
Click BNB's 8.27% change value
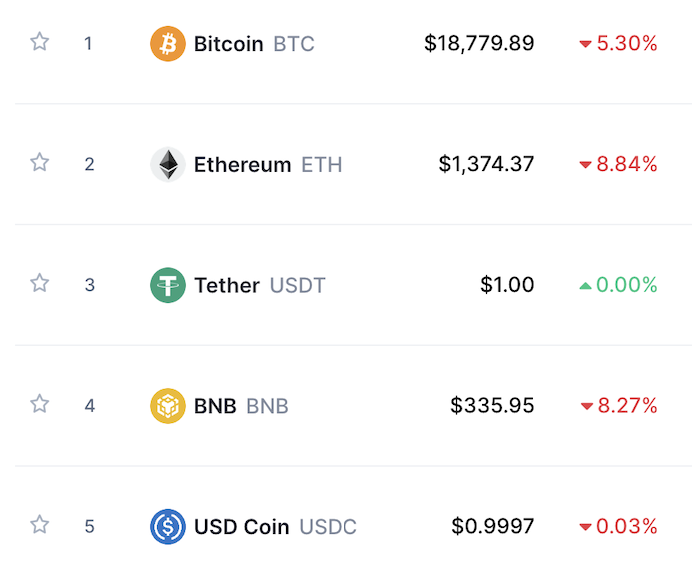[627, 406]
